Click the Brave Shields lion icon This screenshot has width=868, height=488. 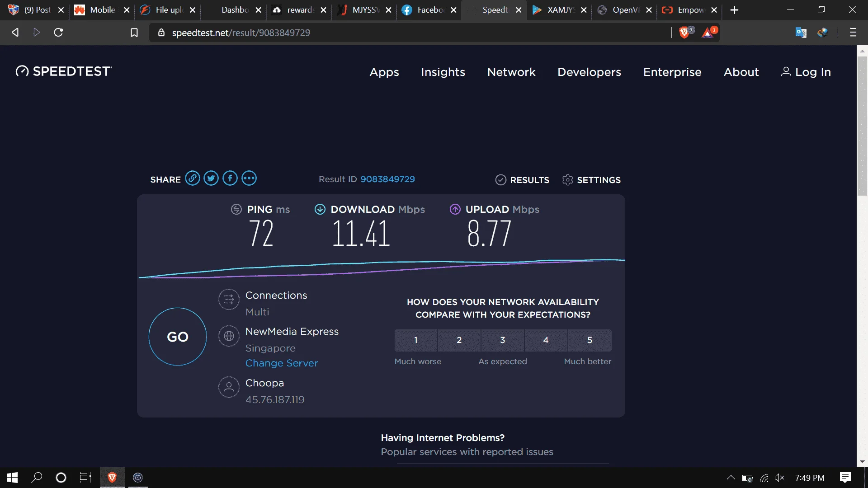(684, 33)
